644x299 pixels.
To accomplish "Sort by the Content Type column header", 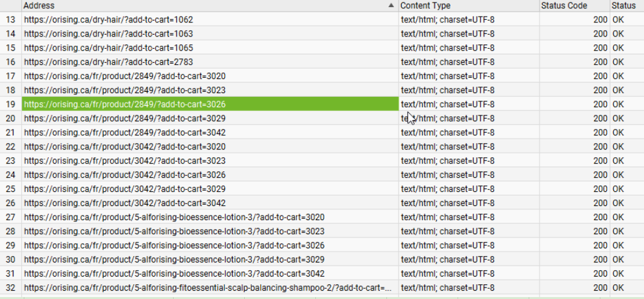I will 468,5.
